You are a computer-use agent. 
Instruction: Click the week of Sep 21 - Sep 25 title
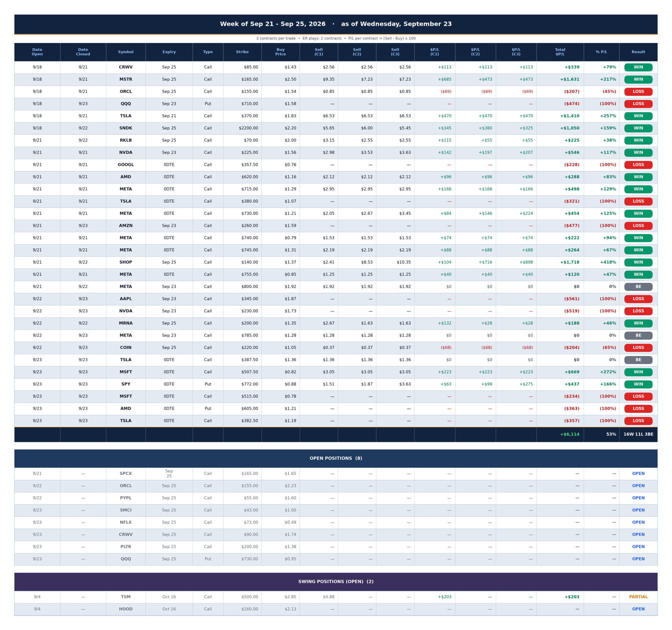[273, 24]
